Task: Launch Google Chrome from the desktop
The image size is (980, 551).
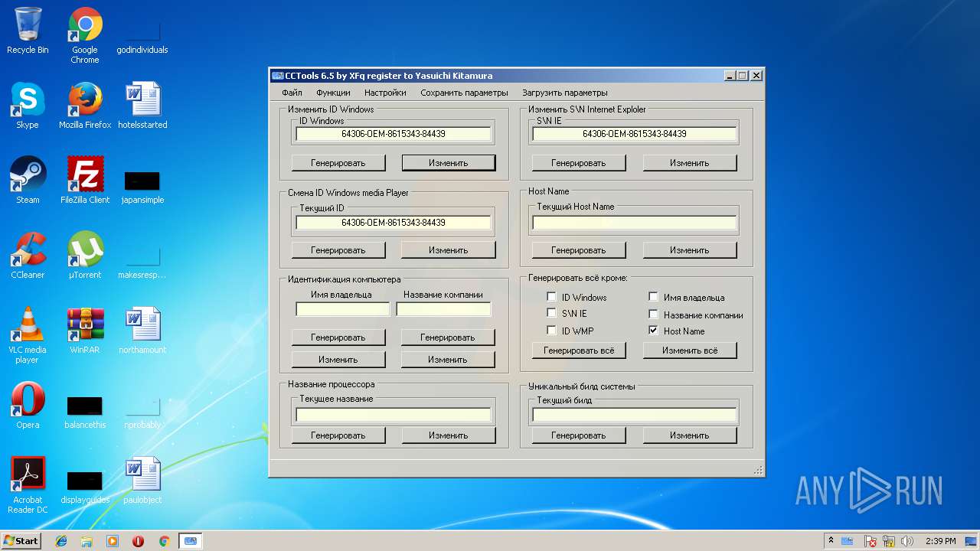Action: pos(85,35)
